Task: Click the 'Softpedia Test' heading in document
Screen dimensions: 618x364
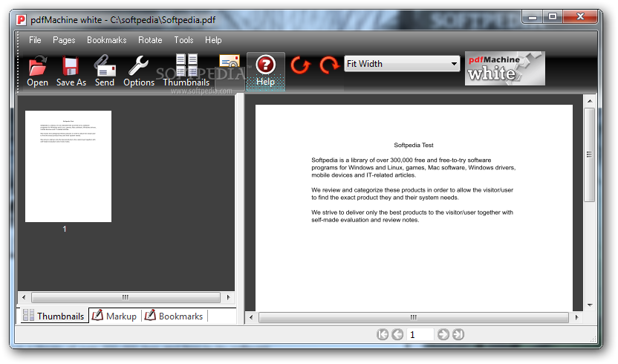Action: tap(414, 145)
